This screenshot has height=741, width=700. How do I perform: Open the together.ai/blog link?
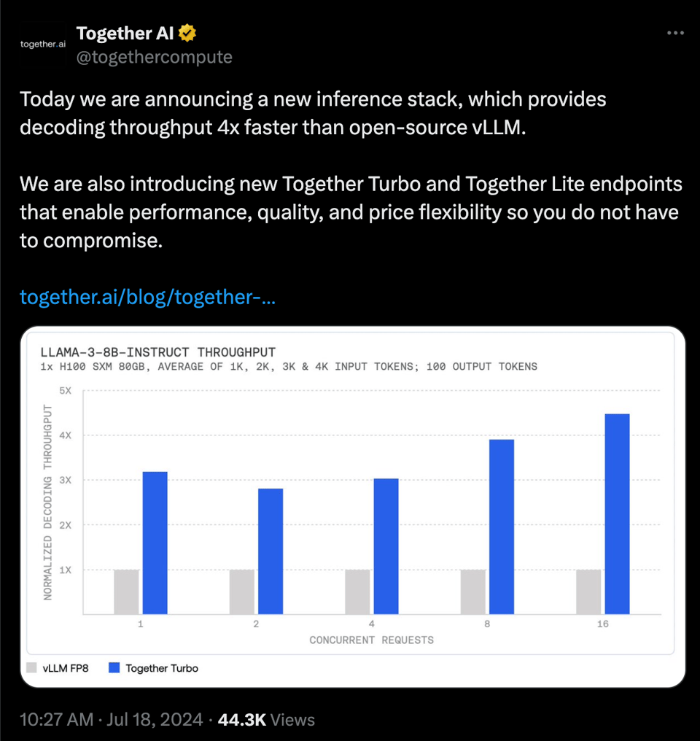[x=147, y=298]
